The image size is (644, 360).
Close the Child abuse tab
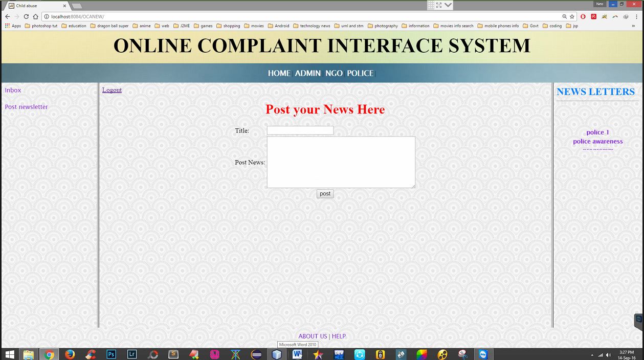(65, 6)
